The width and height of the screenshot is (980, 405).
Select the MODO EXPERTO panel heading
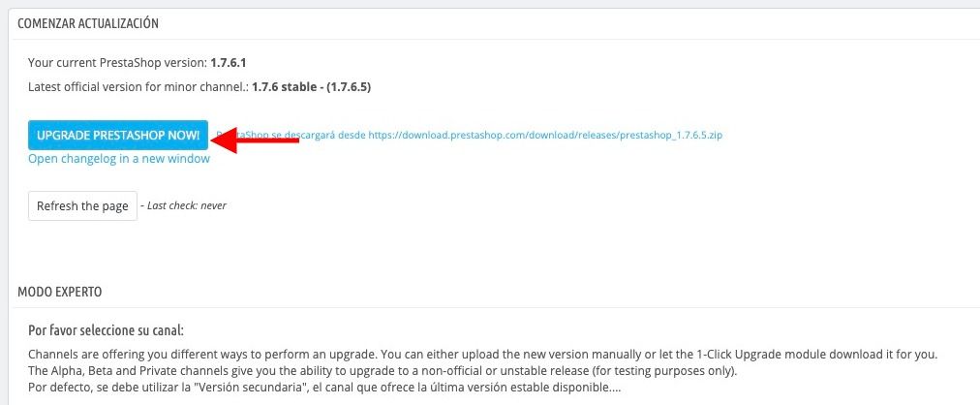[60, 292]
